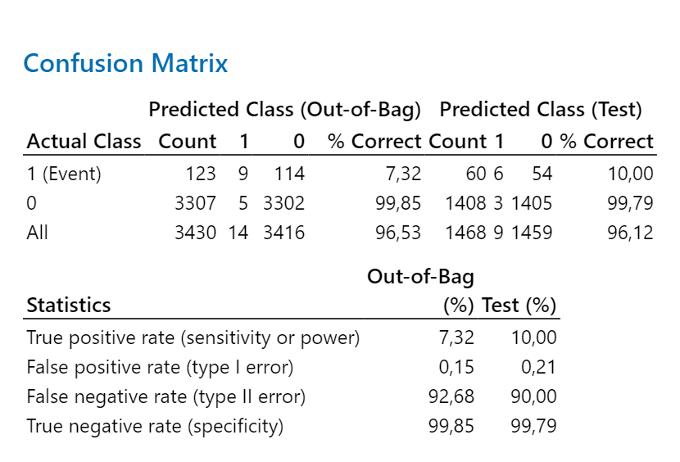Select the Predicted Class (Test) header
The width and height of the screenshot is (680, 462).
pos(540,110)
